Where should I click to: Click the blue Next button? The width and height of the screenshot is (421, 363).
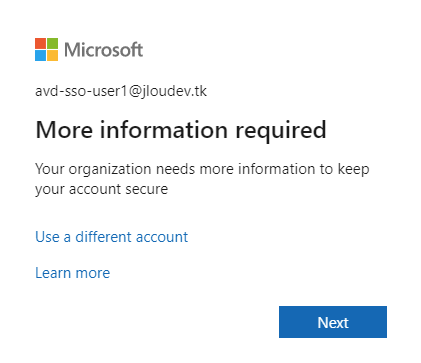click(x=333, y=322)
